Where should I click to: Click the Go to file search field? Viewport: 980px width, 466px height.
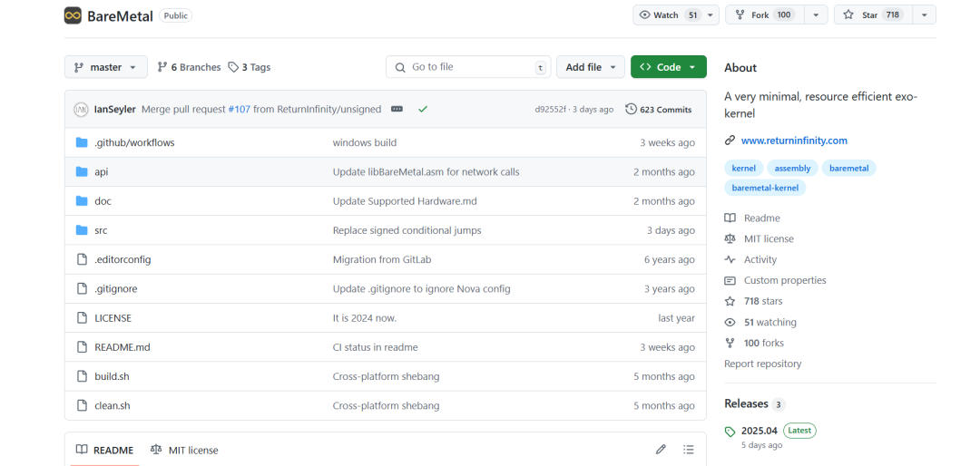[468, 67]
